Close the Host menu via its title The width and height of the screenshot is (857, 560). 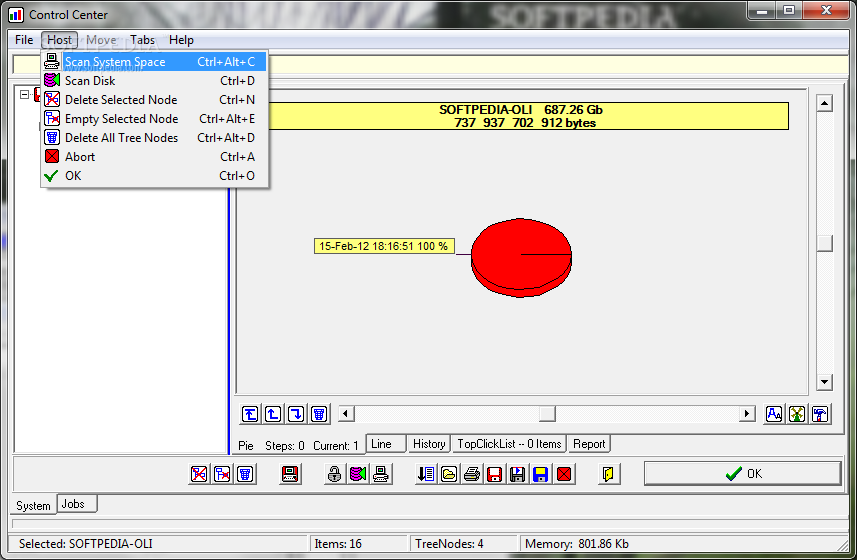[59, 40]
